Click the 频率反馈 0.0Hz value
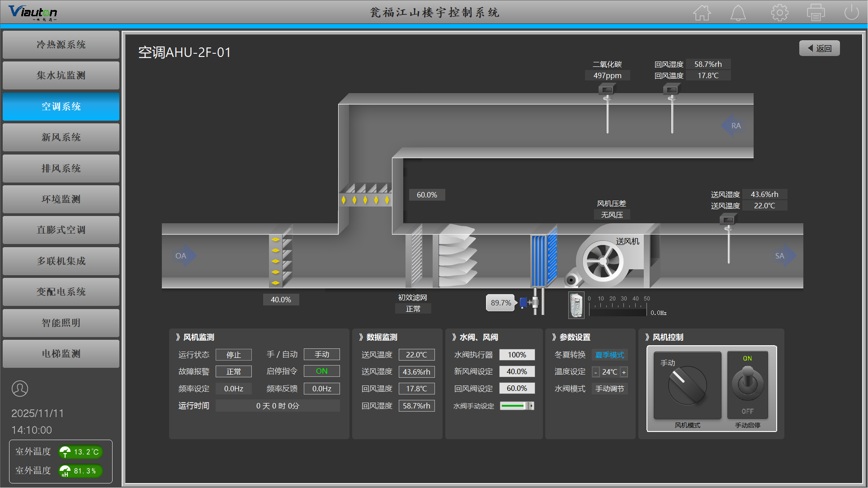868x488 pixels. click(x=321, y=389)
